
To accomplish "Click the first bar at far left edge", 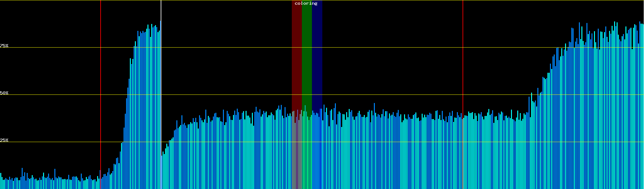I will tap(1, 181).
